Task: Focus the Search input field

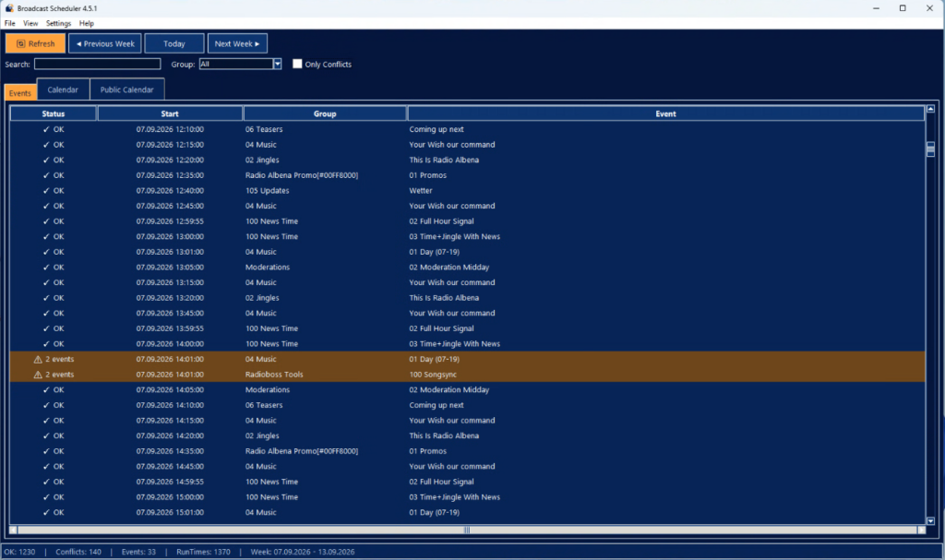Action: [x=98, y=64]
